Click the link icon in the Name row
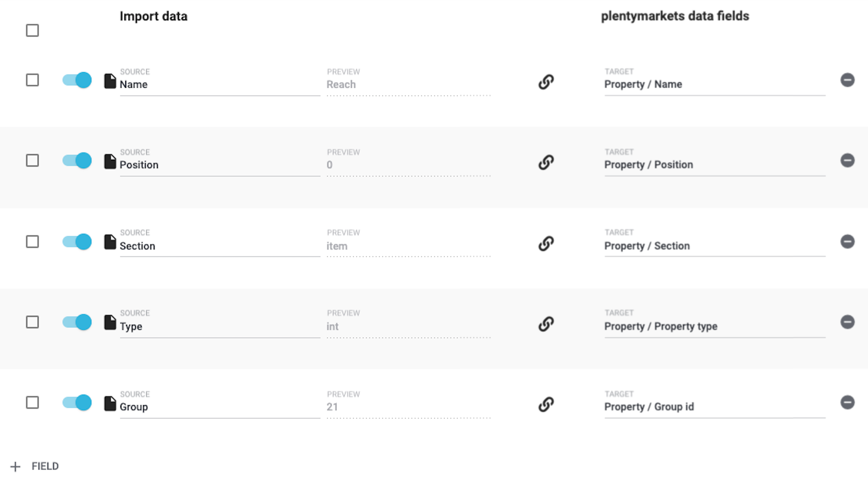 coord(546,82)
